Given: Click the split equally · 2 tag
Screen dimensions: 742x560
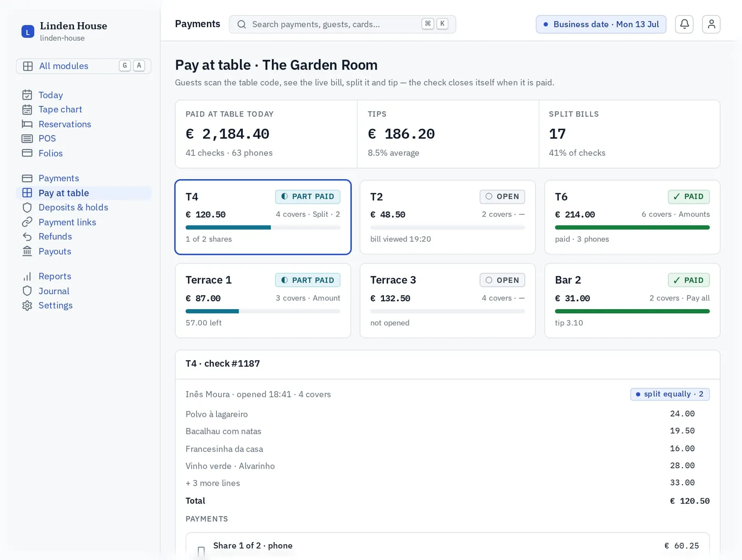Looking at the screenshot, I should click(x=670, y=394).
